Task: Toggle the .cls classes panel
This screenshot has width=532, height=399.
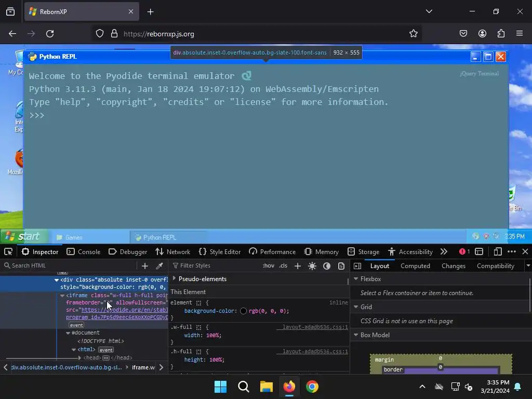Action: 283,265
